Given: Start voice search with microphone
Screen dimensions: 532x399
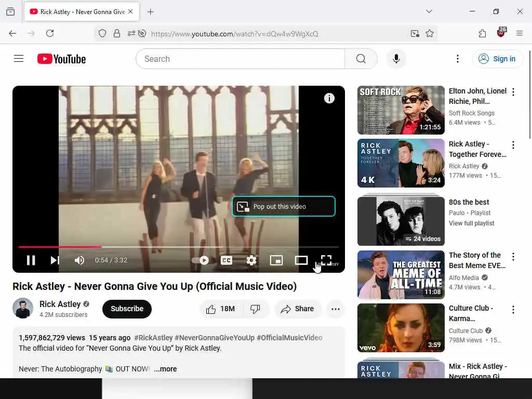Looking at the screenshot, I should click(396, 59).
